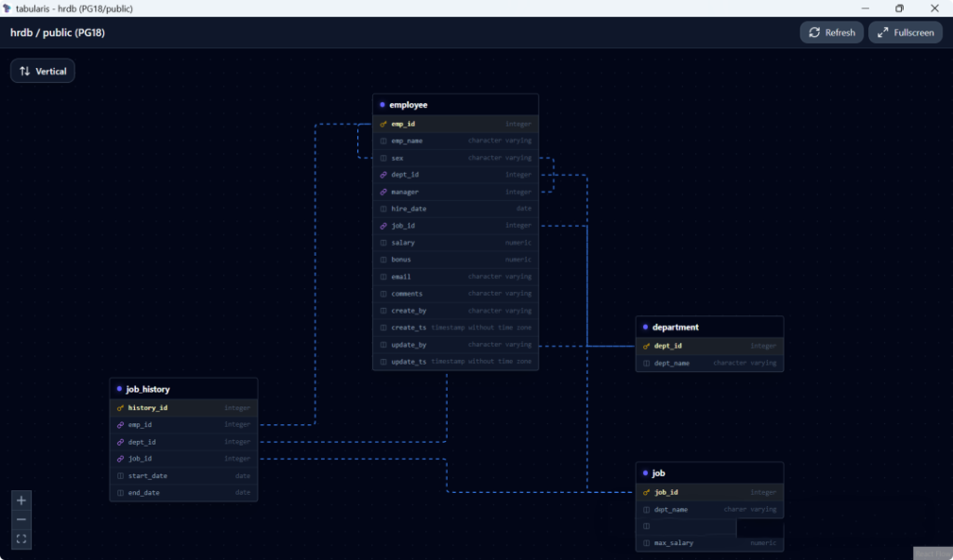The image size is (953, 560).
Task: Open the diagram in Fullscreen
Action: pyautogui.click(x=905, y=33)
